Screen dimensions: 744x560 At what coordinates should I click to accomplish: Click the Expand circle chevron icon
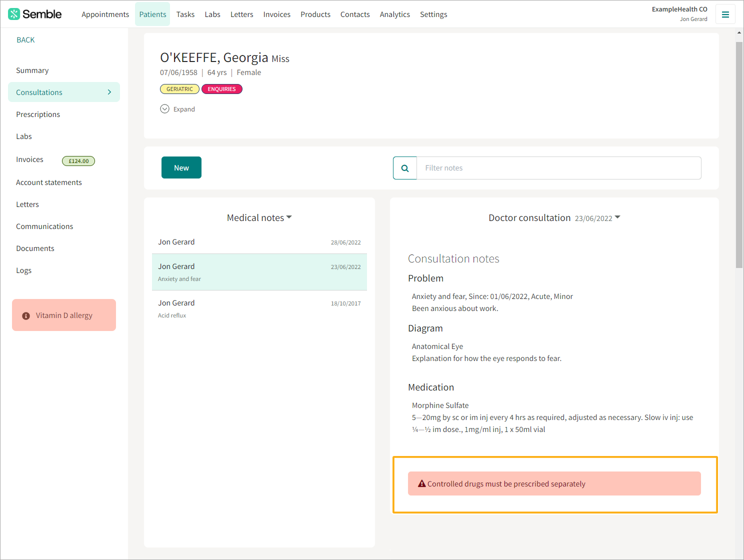click(x=164, y=109)
